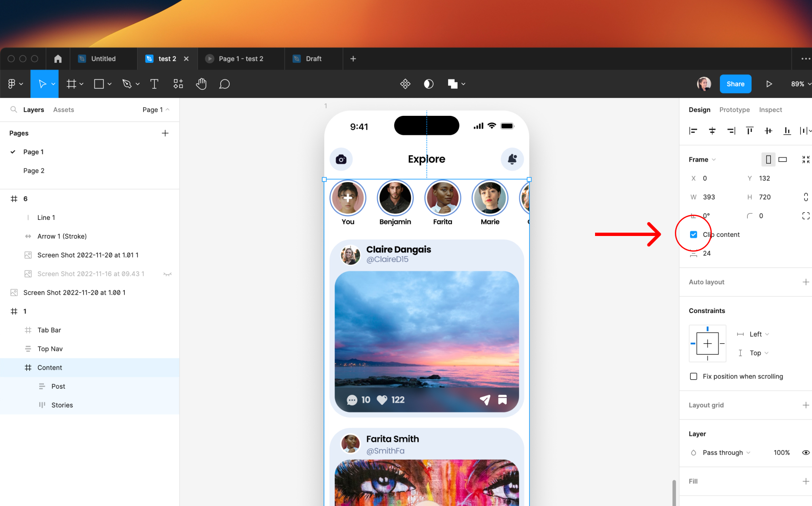Click the Boolean groups icon
Screen dimensions: 812x506
click(452, 84)
